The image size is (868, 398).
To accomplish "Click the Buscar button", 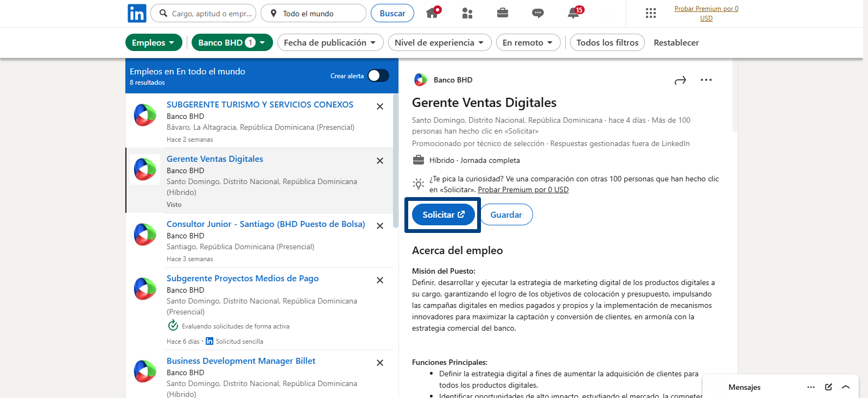I will pyautogui.click(x=392, y=13).
